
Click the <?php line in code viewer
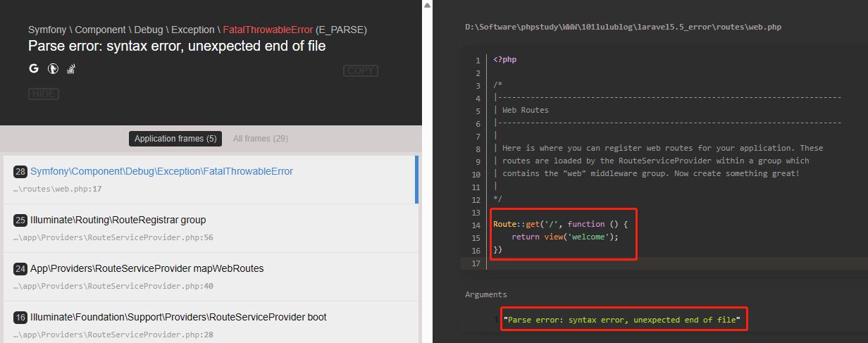(x=505, y=60)
